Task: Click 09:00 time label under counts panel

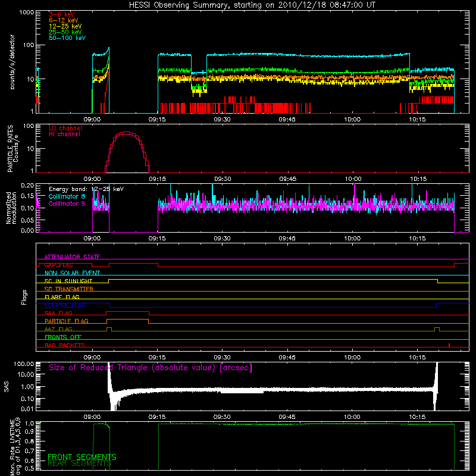Action: click(92, 120)
